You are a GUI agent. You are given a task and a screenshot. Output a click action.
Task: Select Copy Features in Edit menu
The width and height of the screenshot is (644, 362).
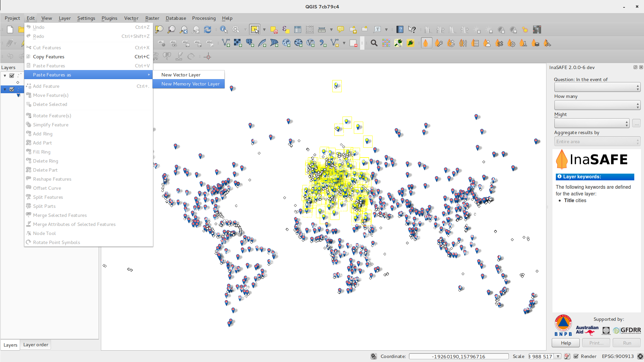(x=49, y=57)
